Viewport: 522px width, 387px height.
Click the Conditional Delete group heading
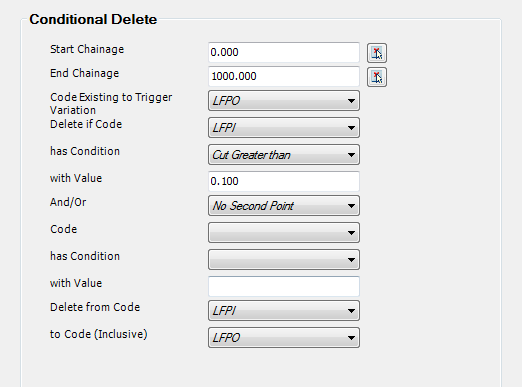pos(93,19)
